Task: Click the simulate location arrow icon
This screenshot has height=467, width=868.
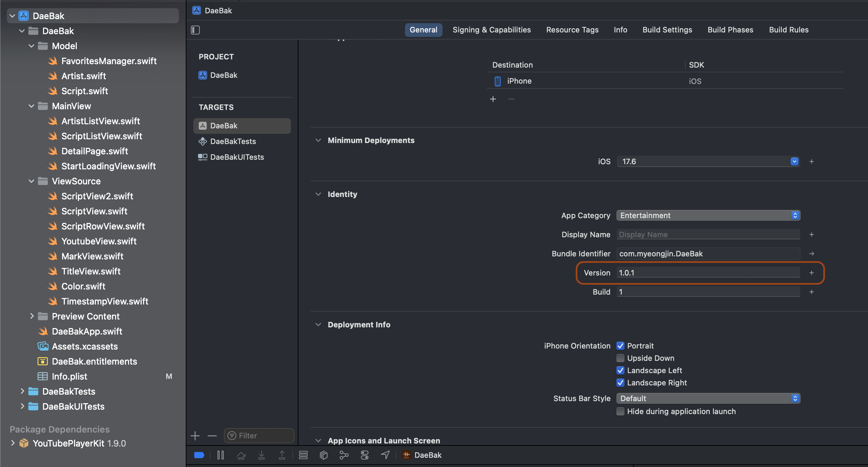Action: (385, 455)
